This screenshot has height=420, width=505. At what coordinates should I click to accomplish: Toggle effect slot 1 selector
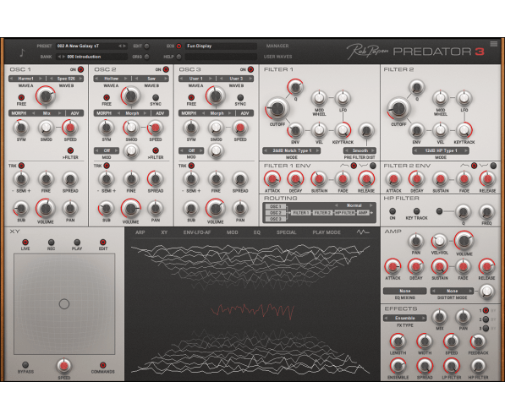pyautogui.click(x=486, y=311)
